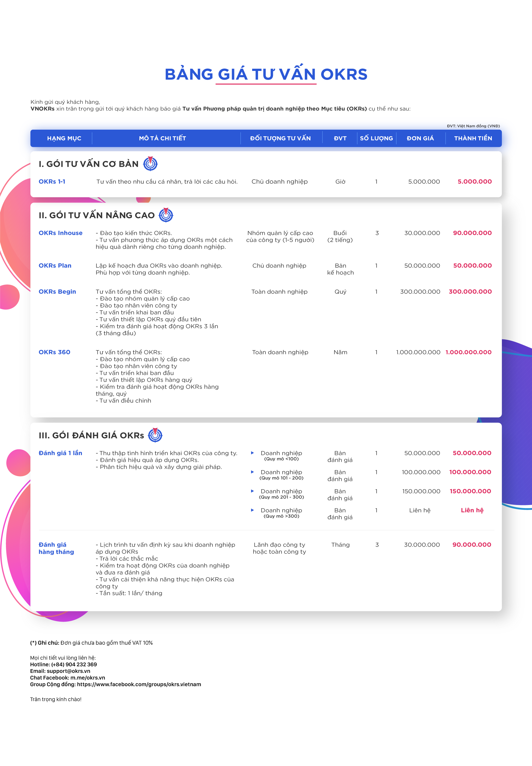The height and width of the screenshot is (766, 532).
Task: Click Lãnh đạo công ty hoặc toàn công ty
Action: (x=279, y=548)
